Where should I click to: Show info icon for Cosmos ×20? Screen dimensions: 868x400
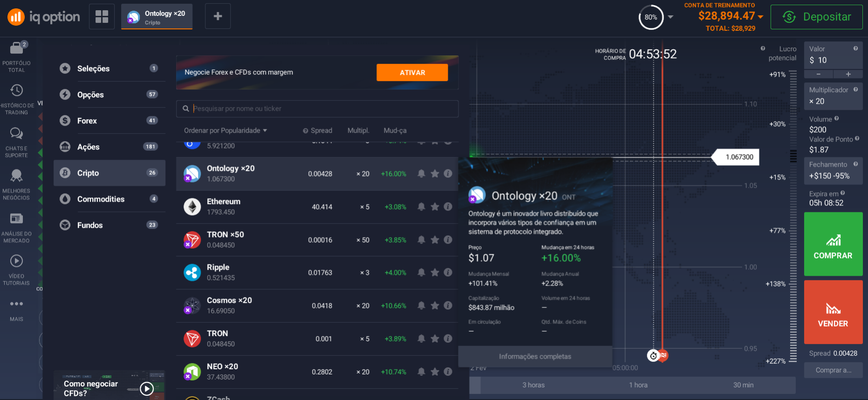(x=448, y=305)
